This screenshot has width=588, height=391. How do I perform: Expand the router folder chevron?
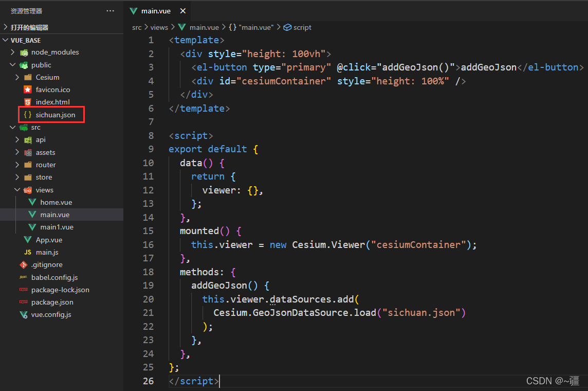(x=17, y=164)
